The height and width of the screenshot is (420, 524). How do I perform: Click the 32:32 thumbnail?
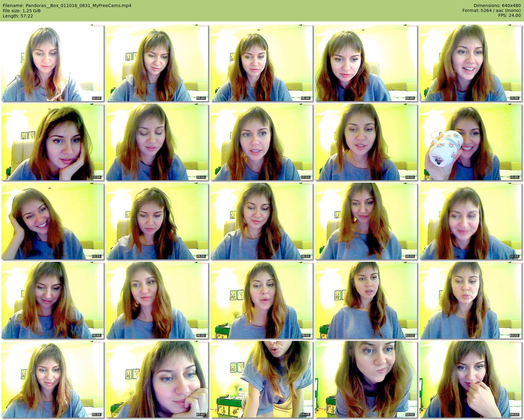471,221
